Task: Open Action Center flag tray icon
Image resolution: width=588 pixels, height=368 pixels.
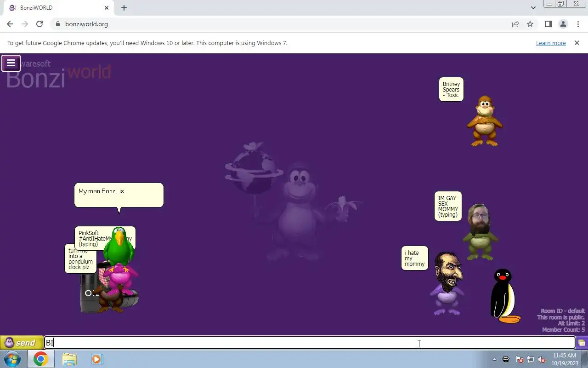Action: 520,359
